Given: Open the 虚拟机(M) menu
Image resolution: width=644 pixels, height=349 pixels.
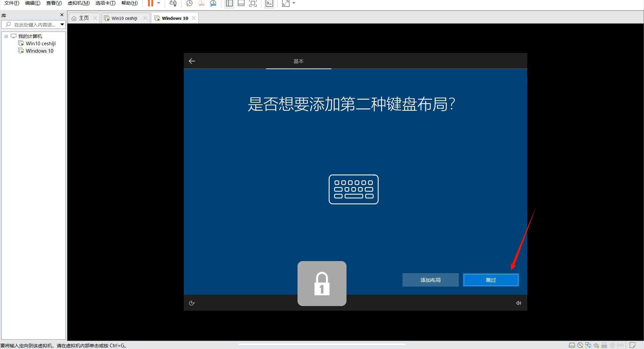Looking at the screenshot, I should click(x=78, y=3).
